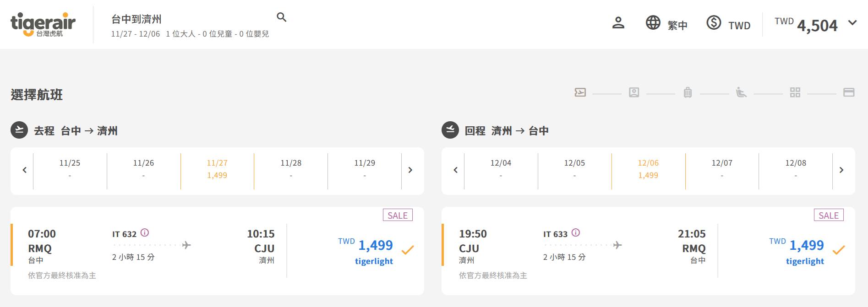Click info icon next to IT 632
Viewport: 868px width, 307px height.
(145, 233)
